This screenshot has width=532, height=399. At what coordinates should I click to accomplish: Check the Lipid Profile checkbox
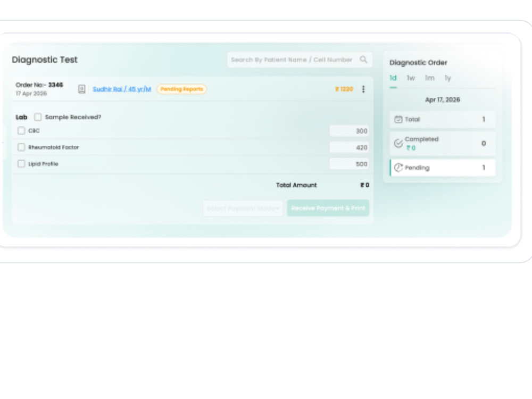click(21, 164)
